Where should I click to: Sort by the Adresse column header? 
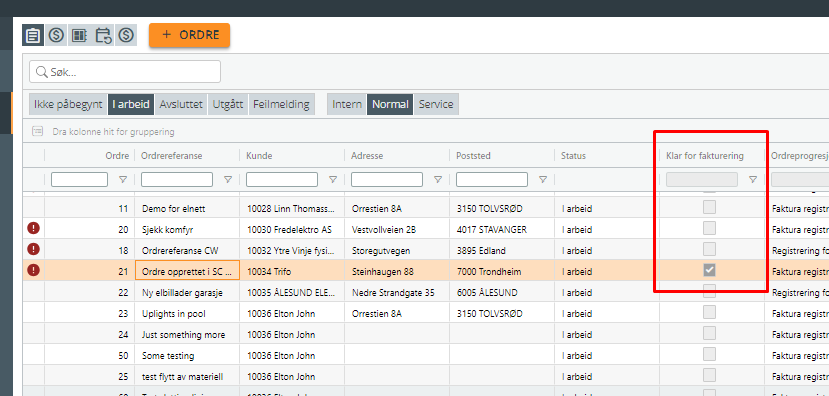coord(367,156)
